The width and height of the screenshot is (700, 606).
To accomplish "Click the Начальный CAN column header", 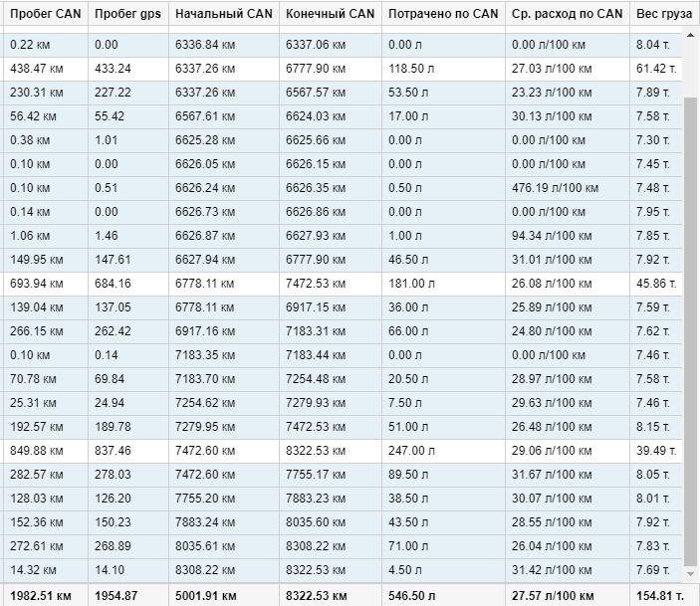I will (x=224, y=14).
